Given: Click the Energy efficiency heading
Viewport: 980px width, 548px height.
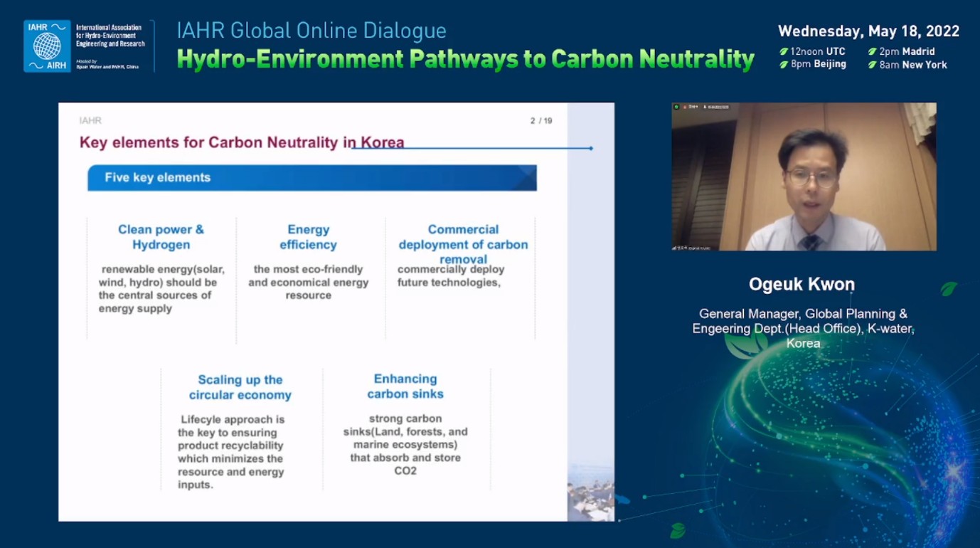Looking at the screenshot, I should pyautogui.click(x=308, y=237).
